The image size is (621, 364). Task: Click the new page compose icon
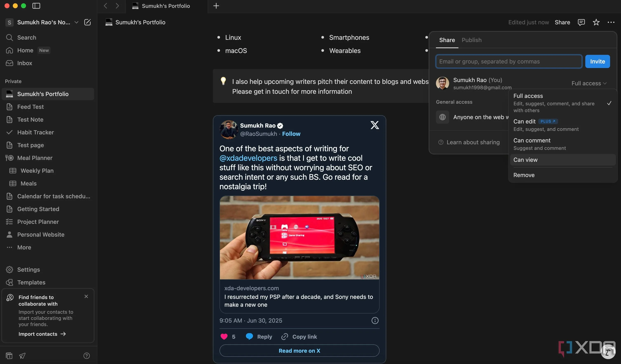point(87,22)
